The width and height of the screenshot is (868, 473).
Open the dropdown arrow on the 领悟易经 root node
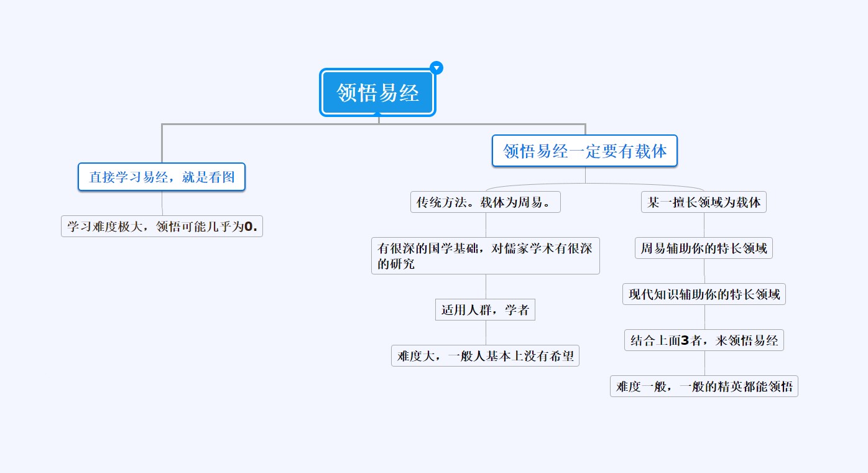click(436, 68)
